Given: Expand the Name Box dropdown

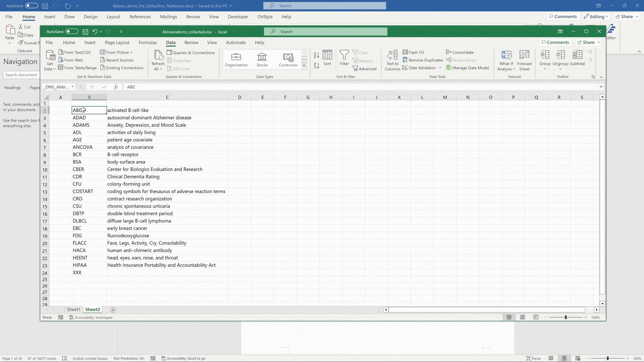Looking at the screenshot, I should (72, 87).
